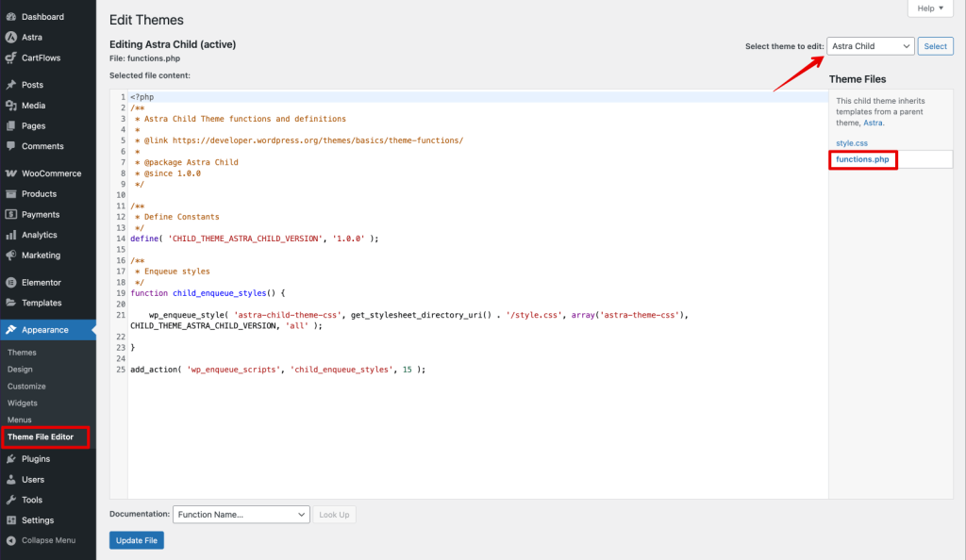
Task: Expand the Help panel
Action: [x=930, y=8]
